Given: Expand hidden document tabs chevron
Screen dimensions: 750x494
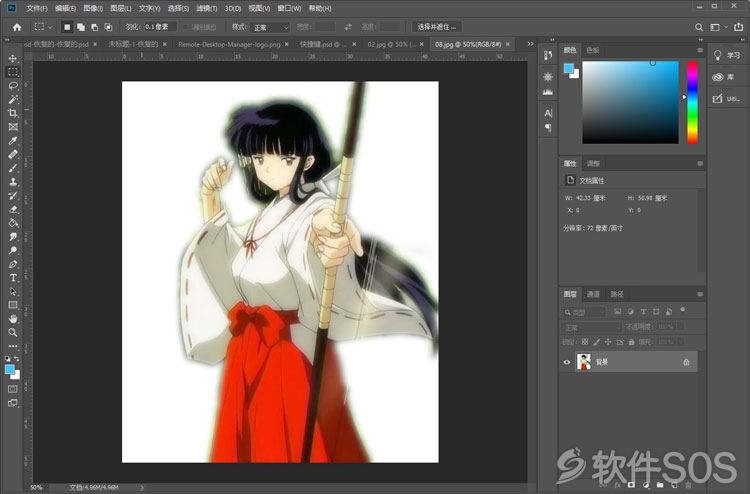Looking at the screenshot, I should tap(530, 44).
